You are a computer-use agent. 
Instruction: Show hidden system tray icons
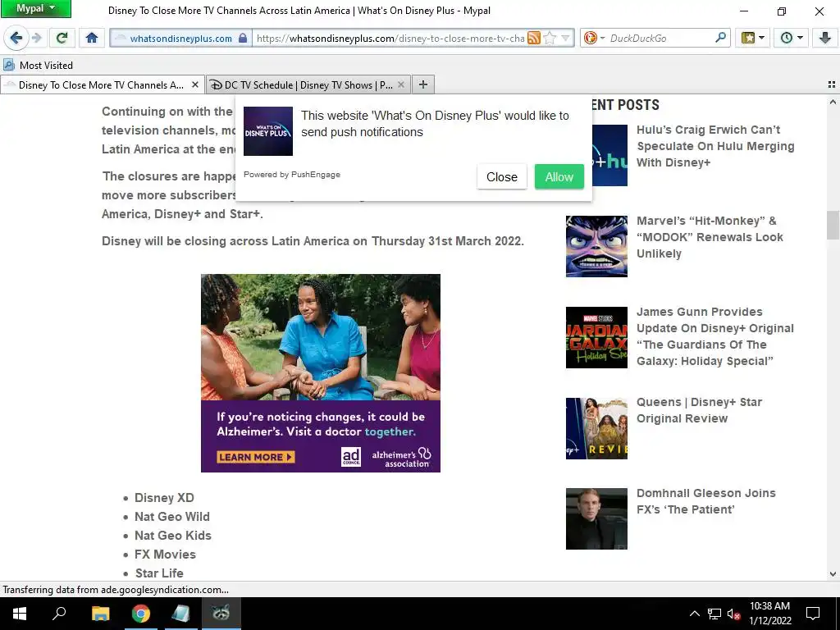tap(694, 614)
